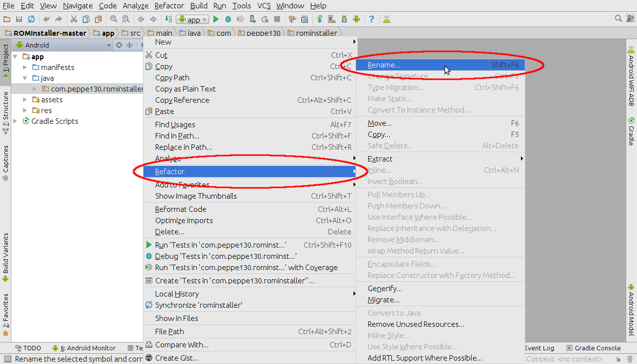Click the Open folder toolbar icon
Image resolution: width=637 pixels, height=364 pixels.
7,19
